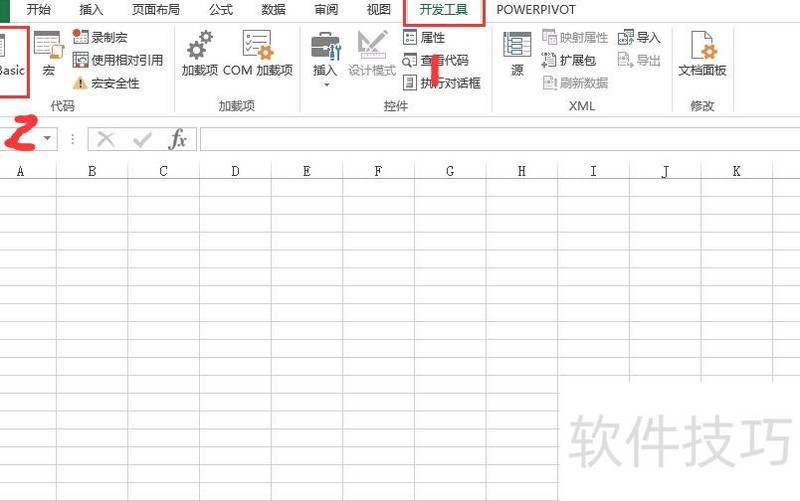Select column J header
The image size is (800, 501).
665,171
